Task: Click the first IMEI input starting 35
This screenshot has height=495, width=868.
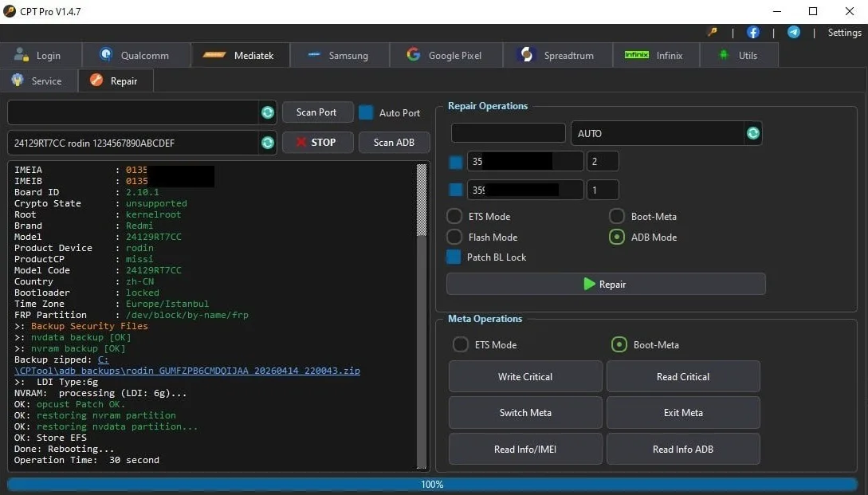Action: [x=525, y=162]
